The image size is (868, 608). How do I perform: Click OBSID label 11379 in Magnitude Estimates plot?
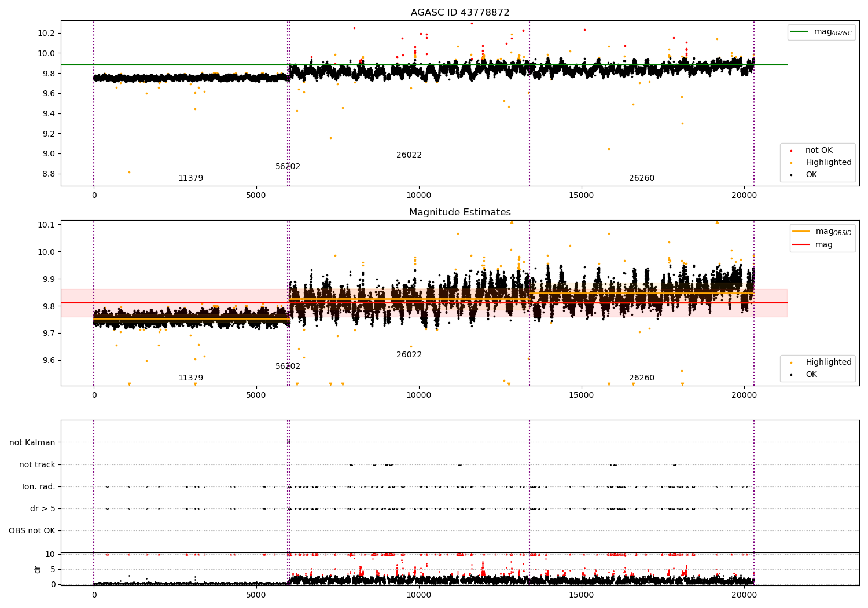tap(191, 378)
